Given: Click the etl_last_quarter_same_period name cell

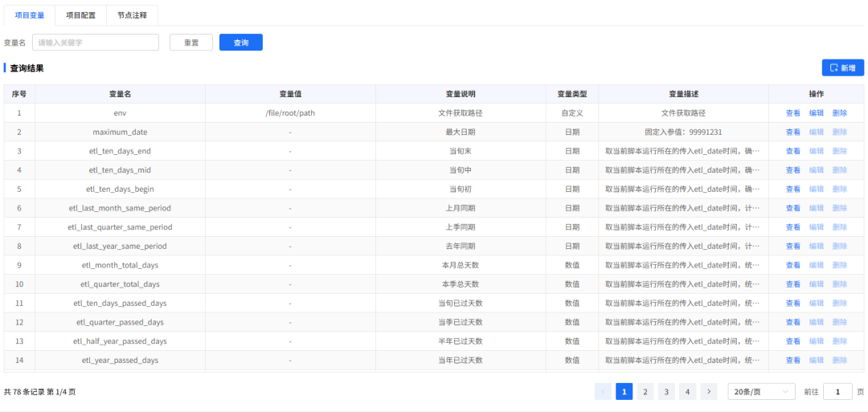Looking at the screenshot, I should tap(120, 226).
